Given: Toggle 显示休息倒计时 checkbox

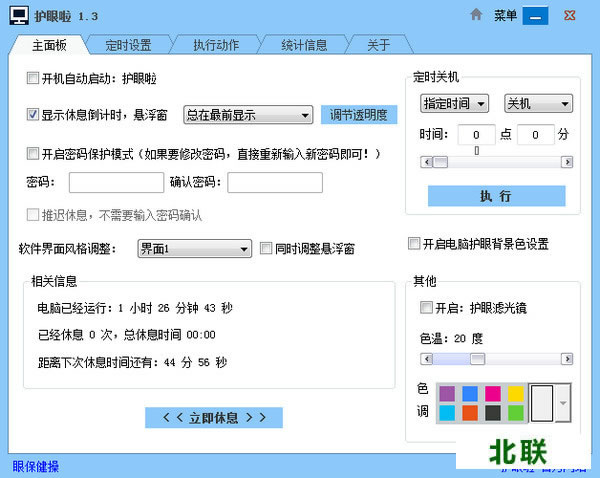Looking at the screenshot, I should pos(33,114).
